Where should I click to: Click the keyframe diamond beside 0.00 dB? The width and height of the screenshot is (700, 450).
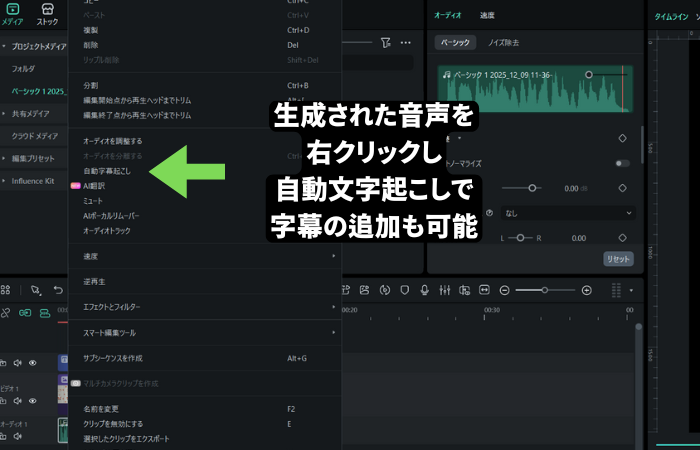coord(622,188)
